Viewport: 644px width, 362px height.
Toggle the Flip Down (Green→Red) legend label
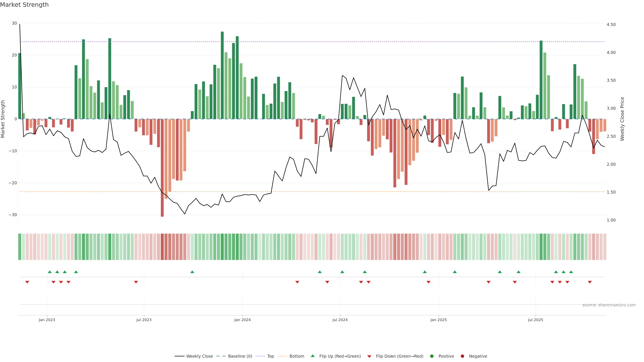point(399,356)
